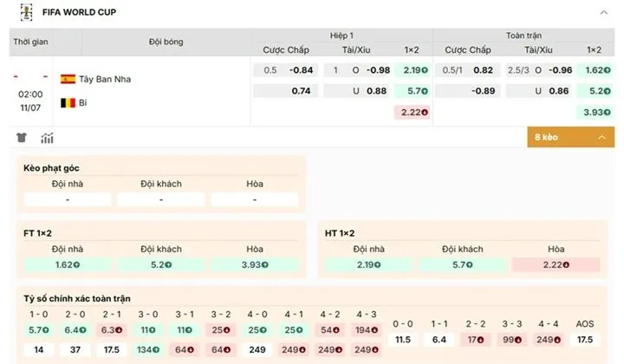Click 5.2 away odds in FT 1×2 panel

(x=161, y=264)
